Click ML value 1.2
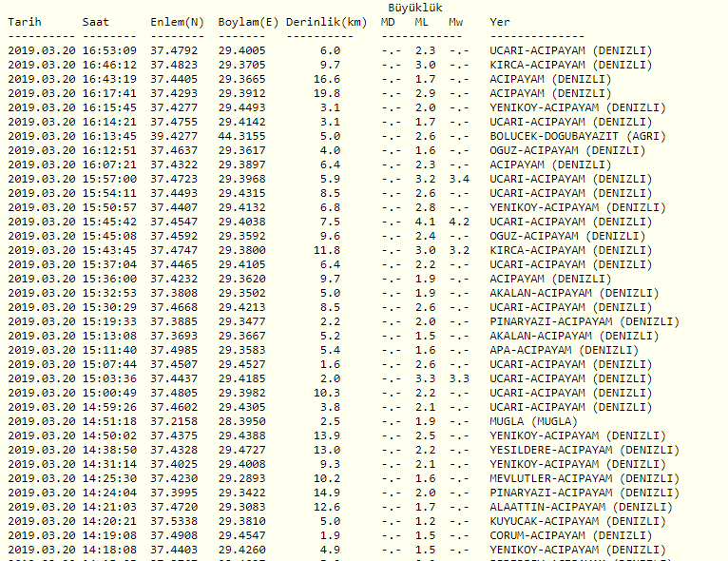Image resolution: width=728 pixels, height=561 pixels. 425,521
